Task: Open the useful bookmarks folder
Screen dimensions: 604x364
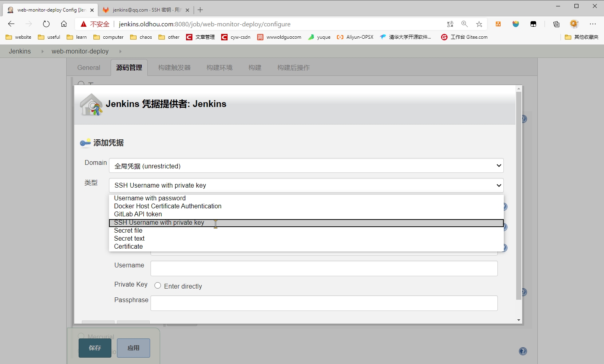Action: pos(49,37)
